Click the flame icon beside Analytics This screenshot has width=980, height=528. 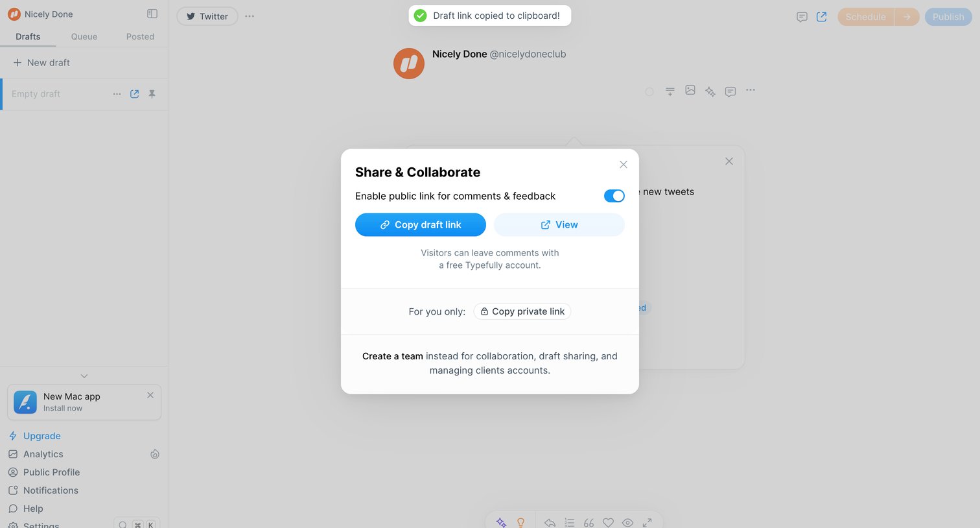[155, 454]
